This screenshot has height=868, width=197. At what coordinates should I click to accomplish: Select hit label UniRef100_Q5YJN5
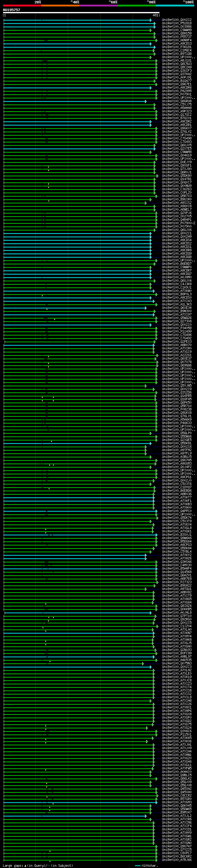click(177, 386)
